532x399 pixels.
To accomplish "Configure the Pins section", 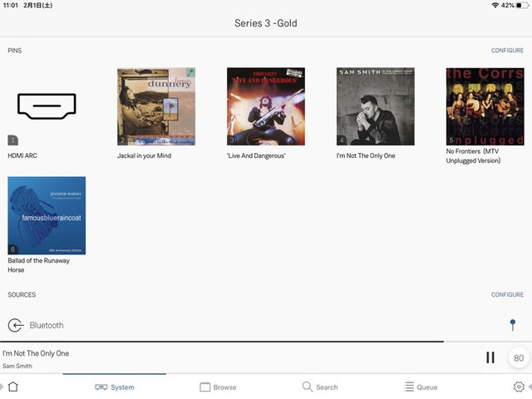I will [507, 51].
